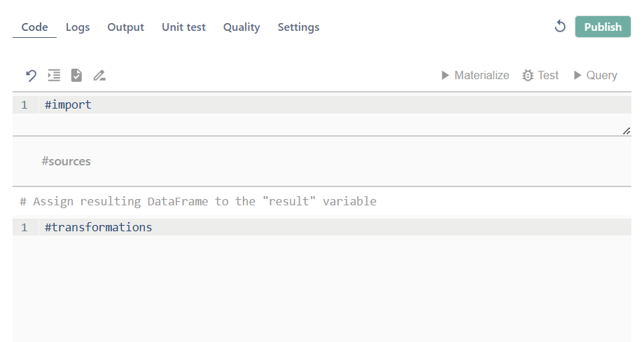Click the 'Assign resulting DataFrame' comment text
This screenshot has width=644, height=342.
198,201
